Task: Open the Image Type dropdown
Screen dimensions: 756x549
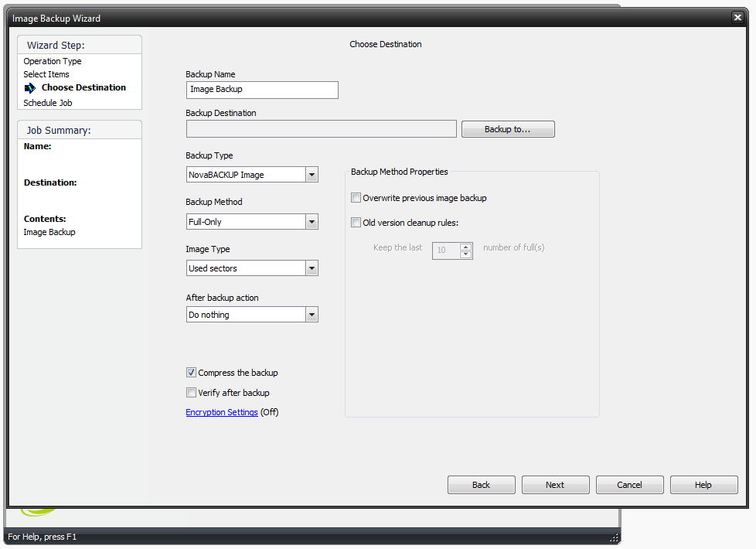Action: click(x=312, y=268)
